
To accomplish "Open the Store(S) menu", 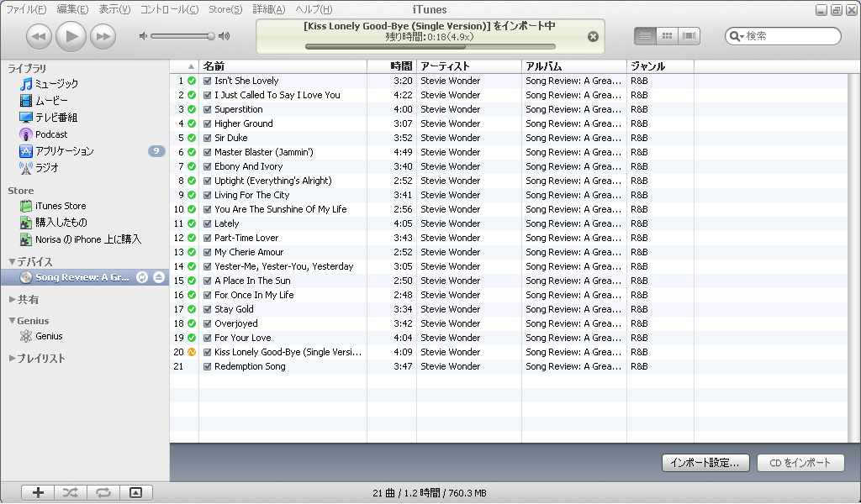I will [x=225, y=9].
